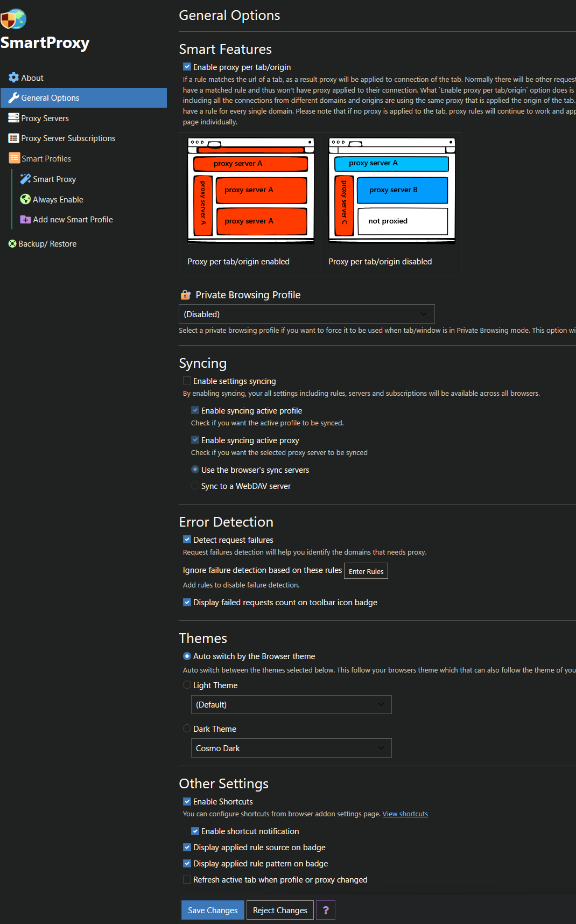Click the Proxy Servers stack icon
576x924 pixels.
[13, 118]
